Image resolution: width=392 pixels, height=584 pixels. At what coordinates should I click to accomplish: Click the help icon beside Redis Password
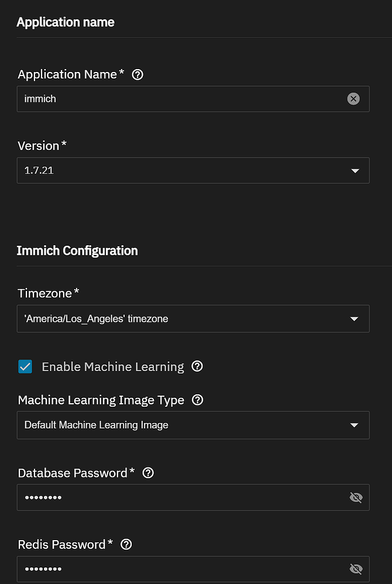126,544
